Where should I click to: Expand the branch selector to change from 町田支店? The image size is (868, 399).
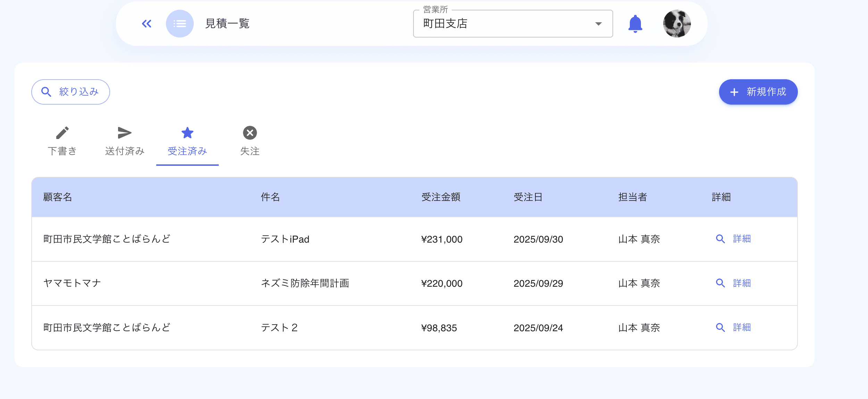[512, 24]
